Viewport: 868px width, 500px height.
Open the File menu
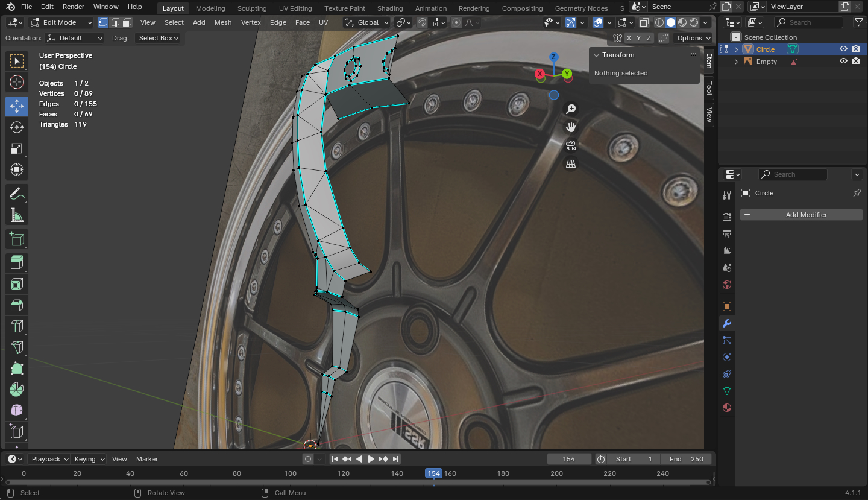point(27,7)
